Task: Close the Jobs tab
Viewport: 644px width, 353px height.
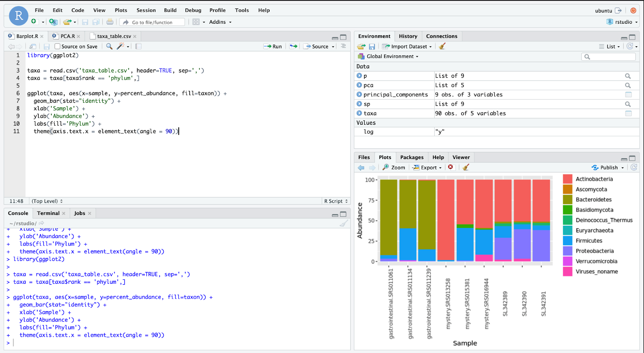Action: click(x=89, y=213)
